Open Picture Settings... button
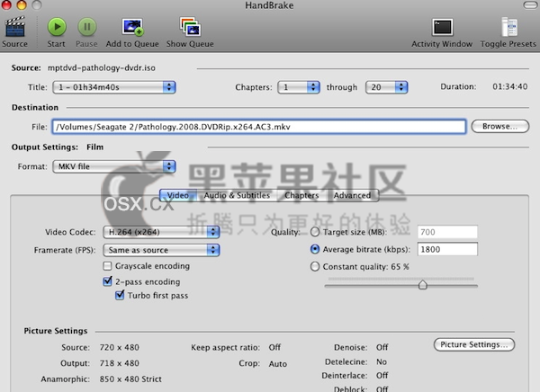Viewport: 540px width, 392px height. point(474,344)
